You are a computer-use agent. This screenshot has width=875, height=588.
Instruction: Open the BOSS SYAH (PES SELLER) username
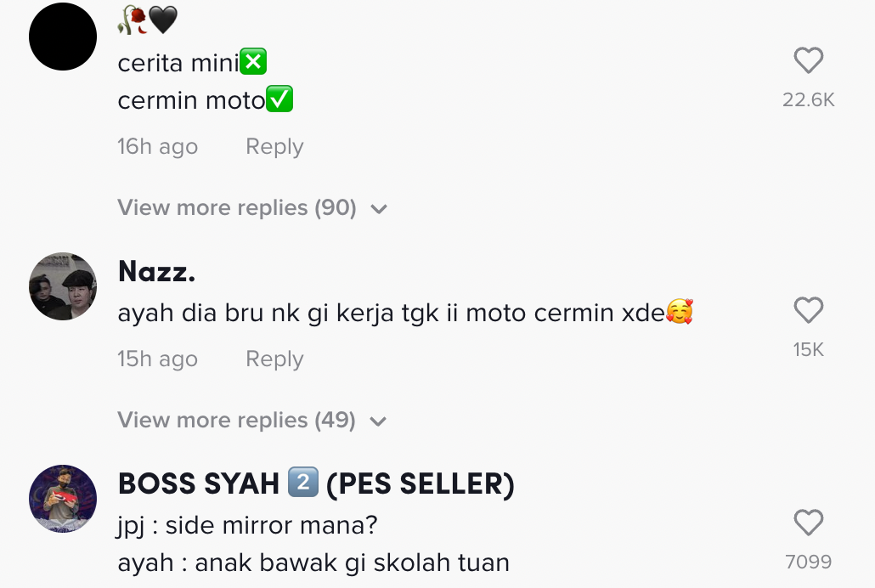(x=316, y=484)
